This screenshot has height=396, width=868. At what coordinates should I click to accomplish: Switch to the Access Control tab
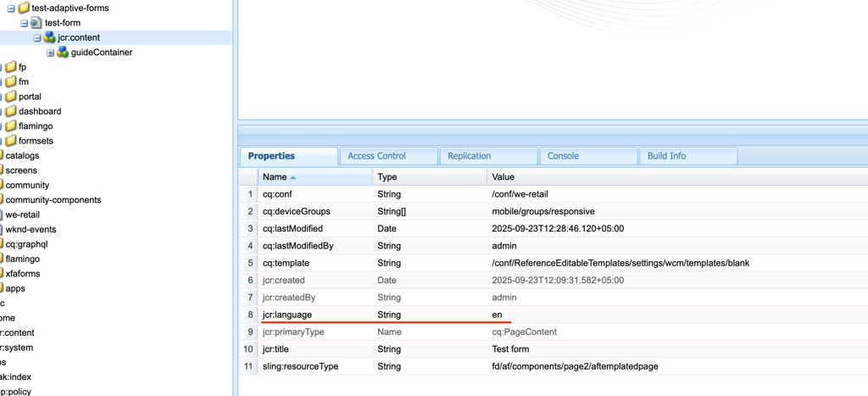376,156
